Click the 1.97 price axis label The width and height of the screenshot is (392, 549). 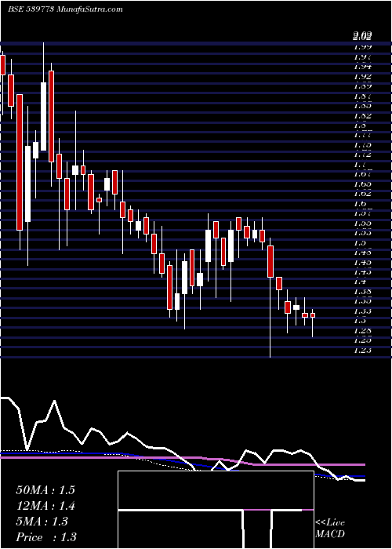(362, 56)
